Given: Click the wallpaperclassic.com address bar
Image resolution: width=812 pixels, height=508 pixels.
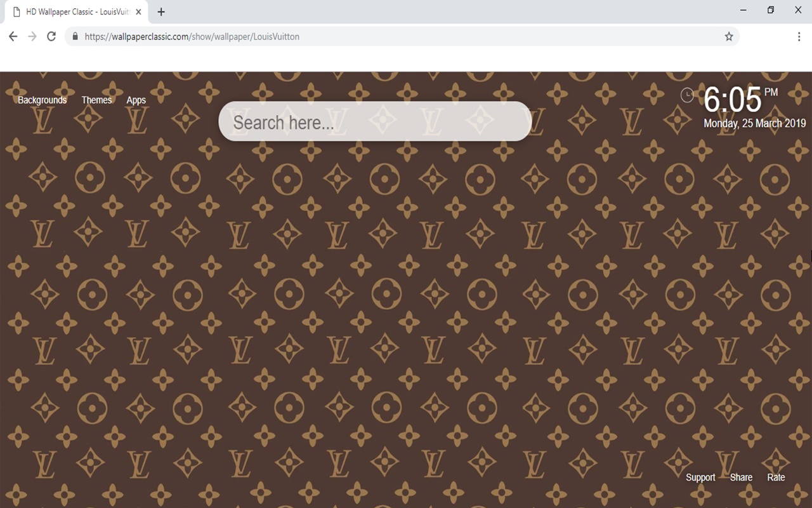Looking at the screenshot, I should click(381, 37).
